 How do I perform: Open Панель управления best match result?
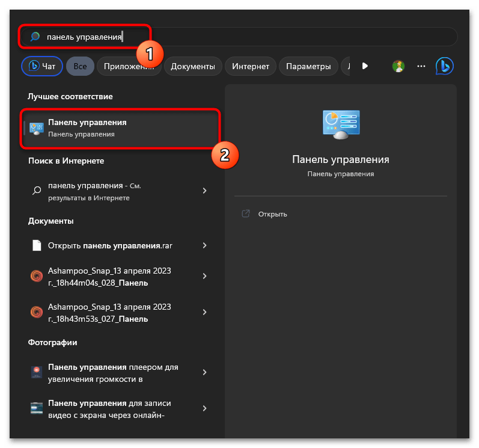(120, 128)
